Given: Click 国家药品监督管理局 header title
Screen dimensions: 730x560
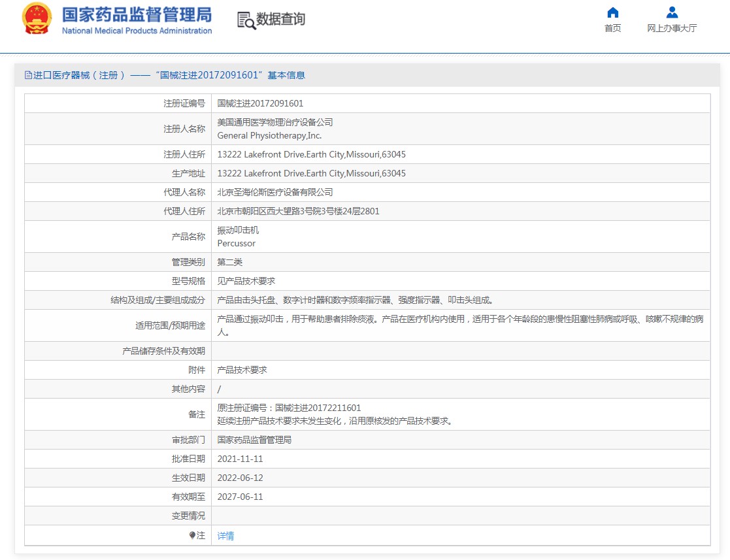Looking at the screenshot, I should [137, 15].
